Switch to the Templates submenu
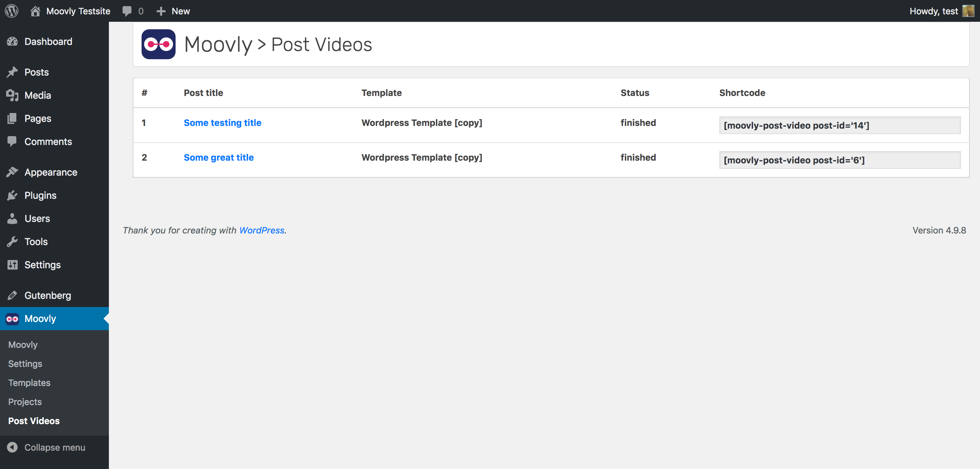Image resolution: width=980 pixels, height=469 pixels. [29, 383]
